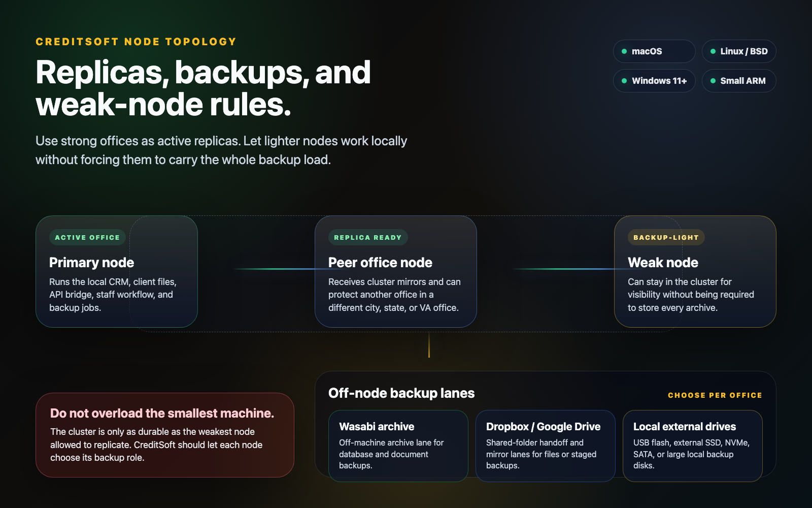This screenshot has height=508, width=812.
Task: Select the ACTIVE OFFICE badge
Action: pyautogui.click(x=87, y=237)
